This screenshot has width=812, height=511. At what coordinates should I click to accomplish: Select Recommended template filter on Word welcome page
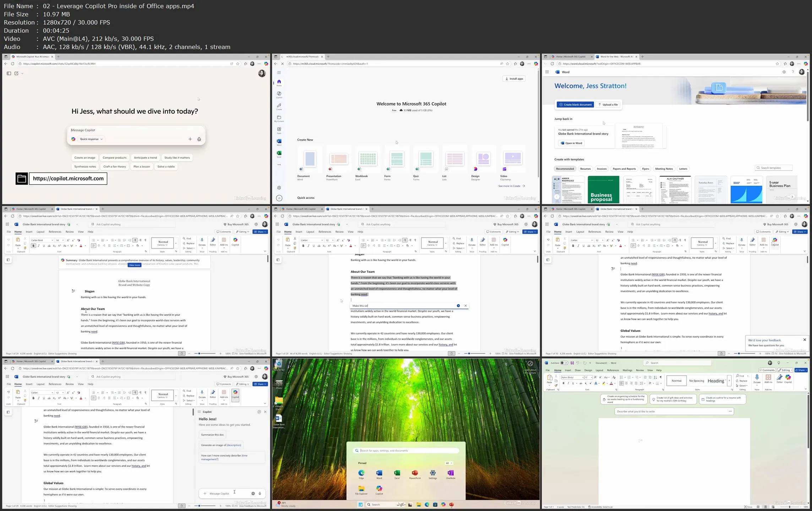565,169
